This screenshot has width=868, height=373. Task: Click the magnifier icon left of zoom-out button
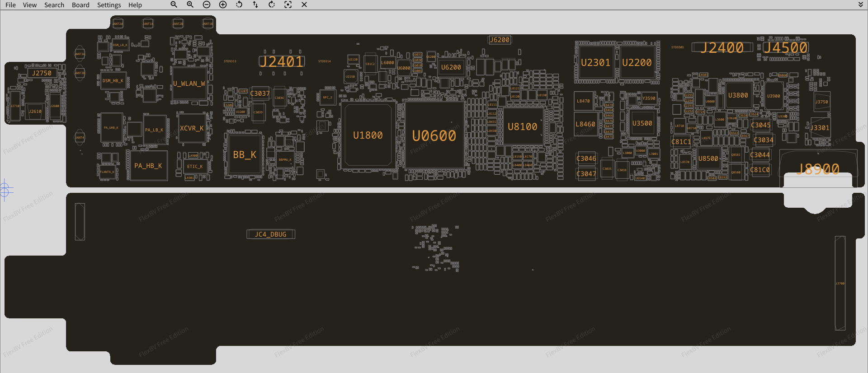(x=190, y=5)
